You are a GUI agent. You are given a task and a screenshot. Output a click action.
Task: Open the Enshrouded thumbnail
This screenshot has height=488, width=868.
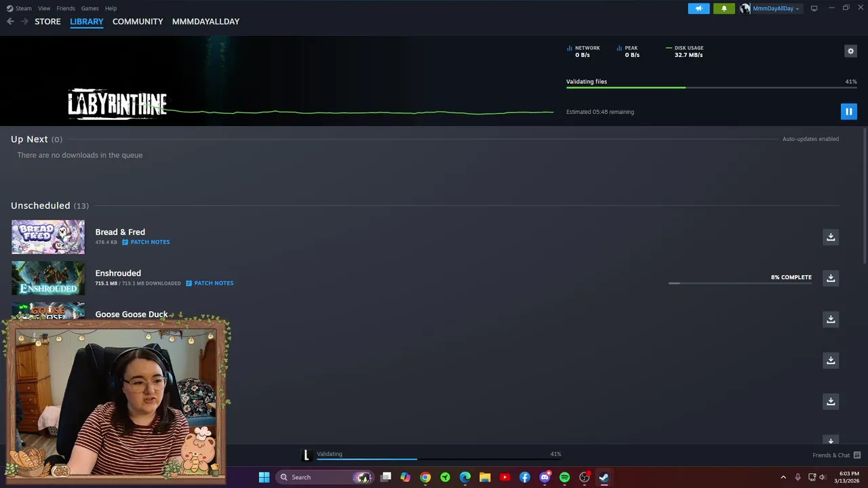[48, 278]
